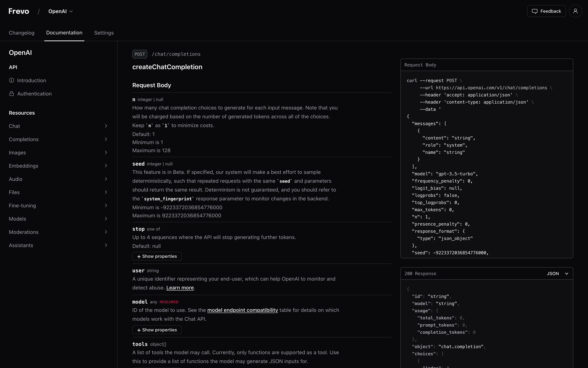Screen dimensions: 588x368
Task: Click the Request Body code panel header
Action: click(x=487, y=65)
